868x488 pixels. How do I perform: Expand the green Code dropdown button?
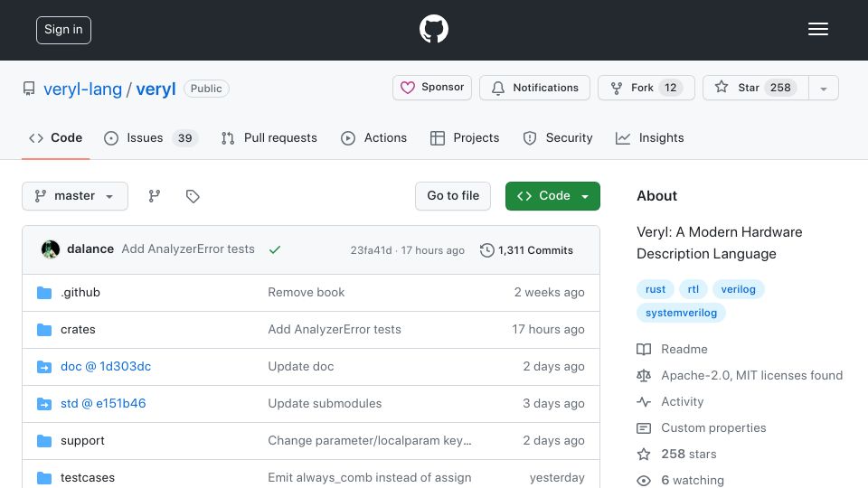tap(552, 196)
